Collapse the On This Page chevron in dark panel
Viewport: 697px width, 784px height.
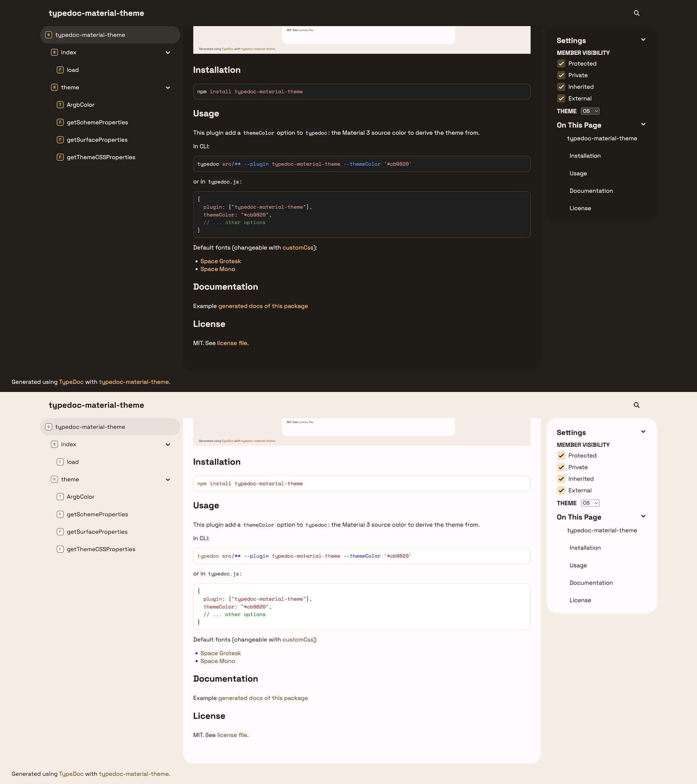coord(643,124)
